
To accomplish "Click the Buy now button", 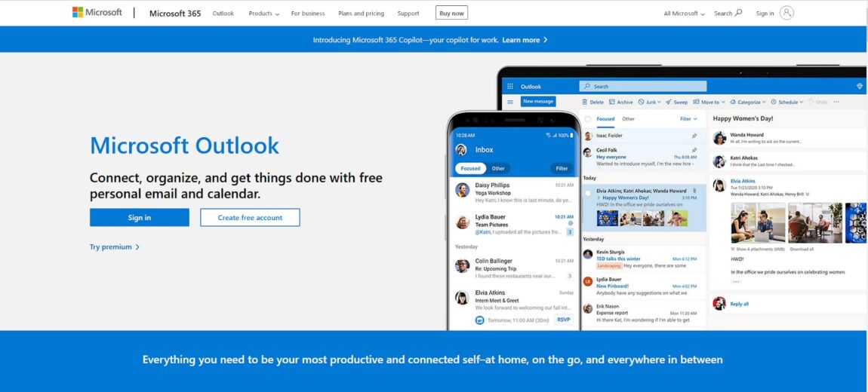I will [451, 13].
